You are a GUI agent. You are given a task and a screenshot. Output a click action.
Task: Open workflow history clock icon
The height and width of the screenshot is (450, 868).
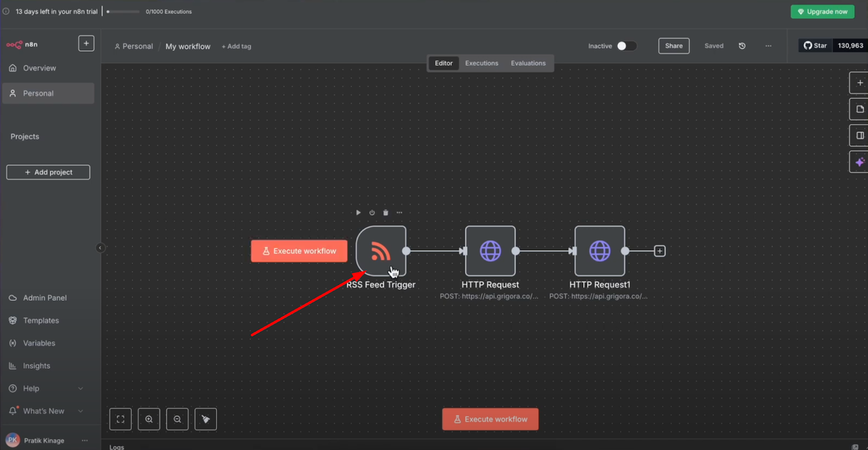click(742, 46)
